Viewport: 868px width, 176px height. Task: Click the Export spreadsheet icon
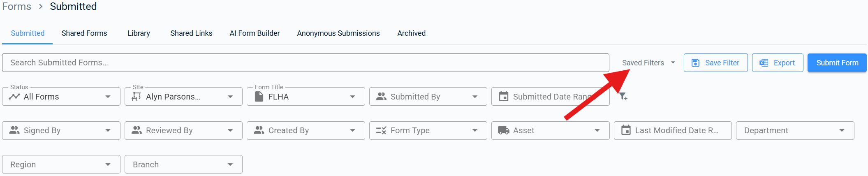point(764,63)
